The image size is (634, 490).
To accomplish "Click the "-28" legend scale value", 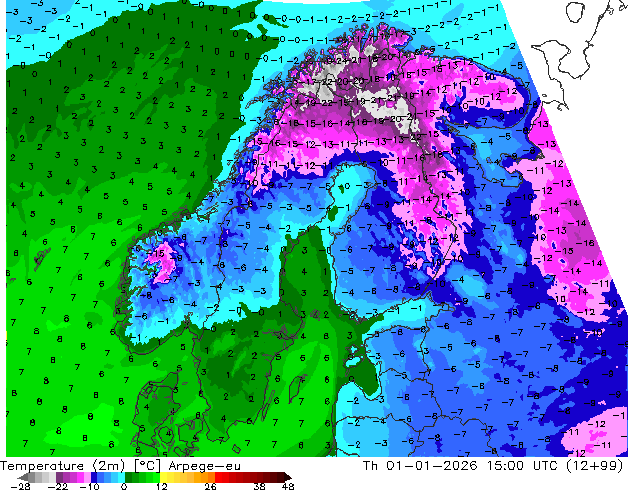I will 20,486.
